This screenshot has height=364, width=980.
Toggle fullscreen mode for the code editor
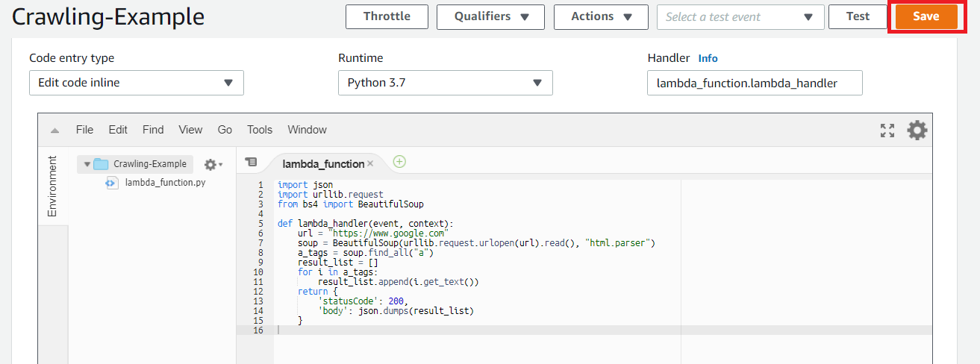(887, 131)
